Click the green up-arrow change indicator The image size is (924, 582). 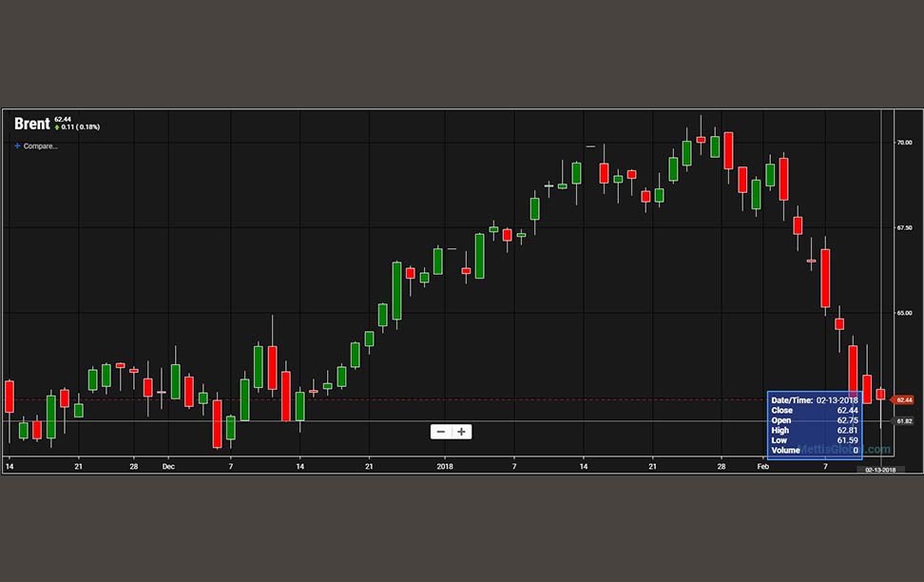(x=57, y=127)
